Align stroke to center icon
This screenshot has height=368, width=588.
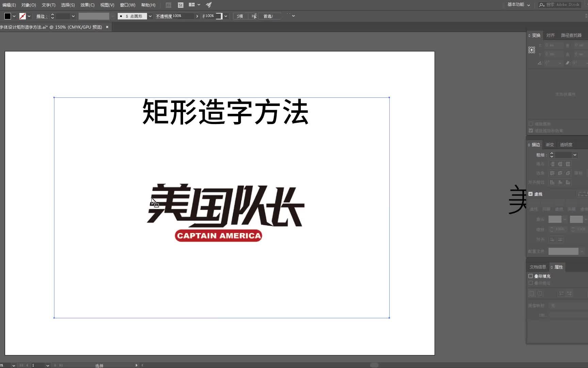pos(552,182)
